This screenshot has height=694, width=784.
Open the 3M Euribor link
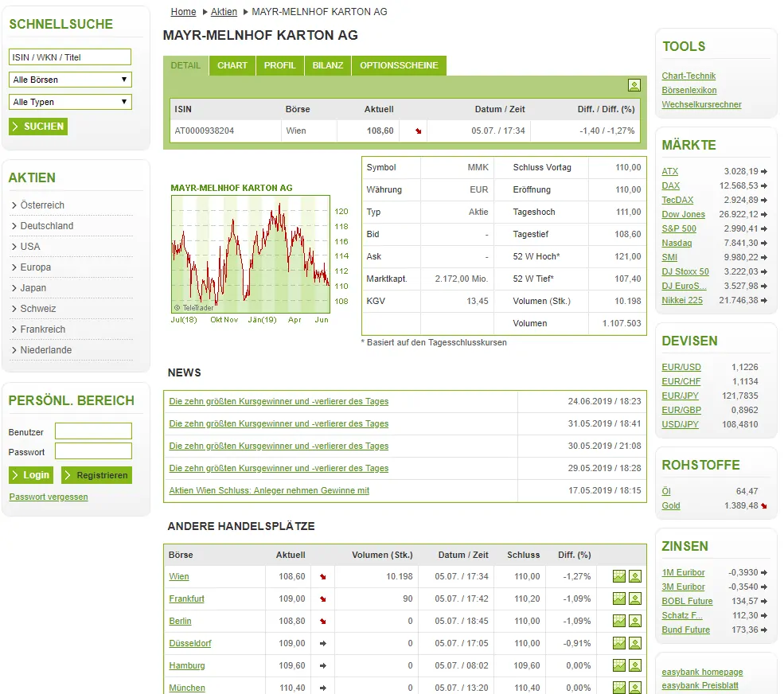pyautogui.click(x=683, y=587)
